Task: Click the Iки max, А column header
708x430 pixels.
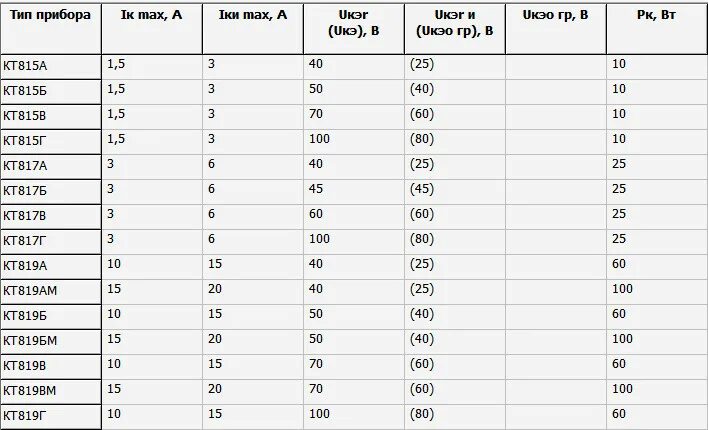Action: click(253, 28)
